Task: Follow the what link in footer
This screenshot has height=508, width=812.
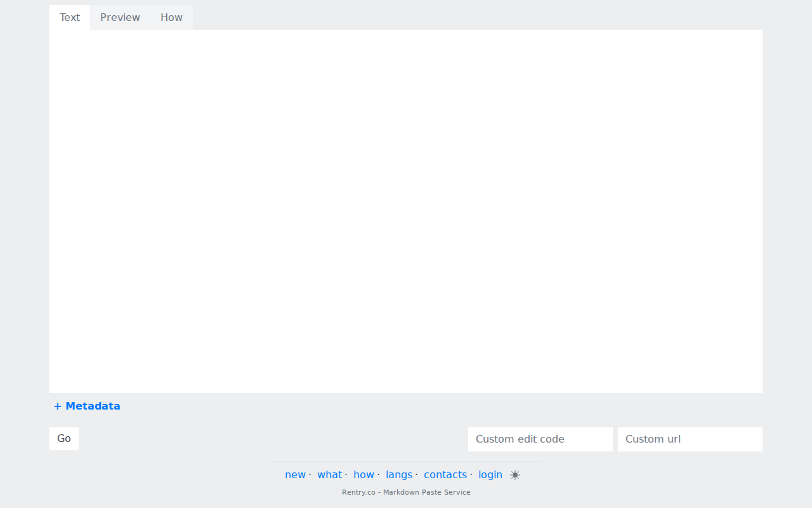Action: click(329, 475)
